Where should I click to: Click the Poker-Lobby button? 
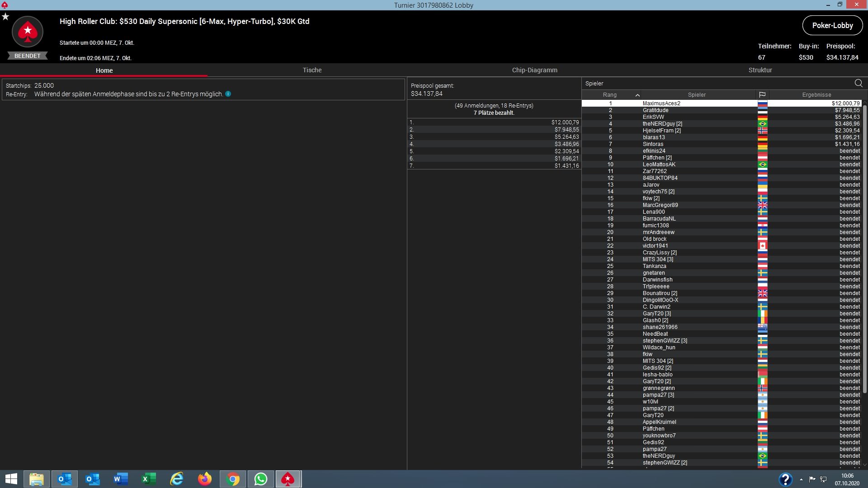coord(832,25)
